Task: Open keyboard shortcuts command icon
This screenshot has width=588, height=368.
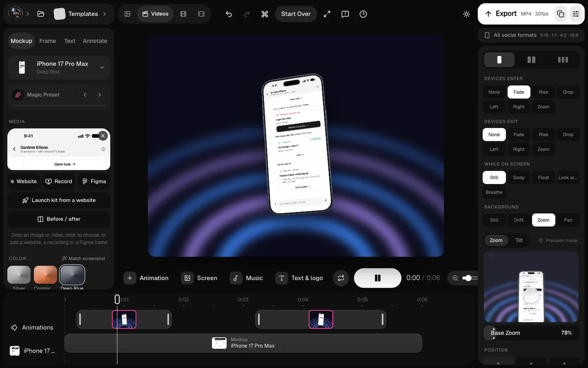Action: point(265,14)
